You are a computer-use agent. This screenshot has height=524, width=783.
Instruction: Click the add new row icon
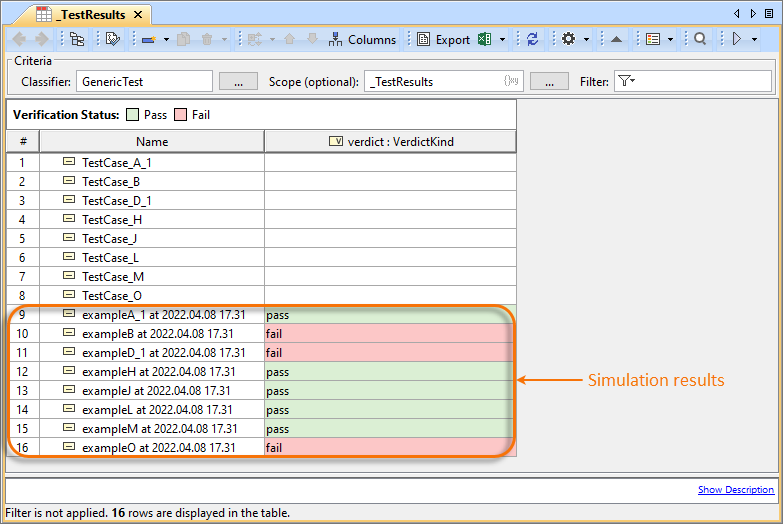[148, 40]
